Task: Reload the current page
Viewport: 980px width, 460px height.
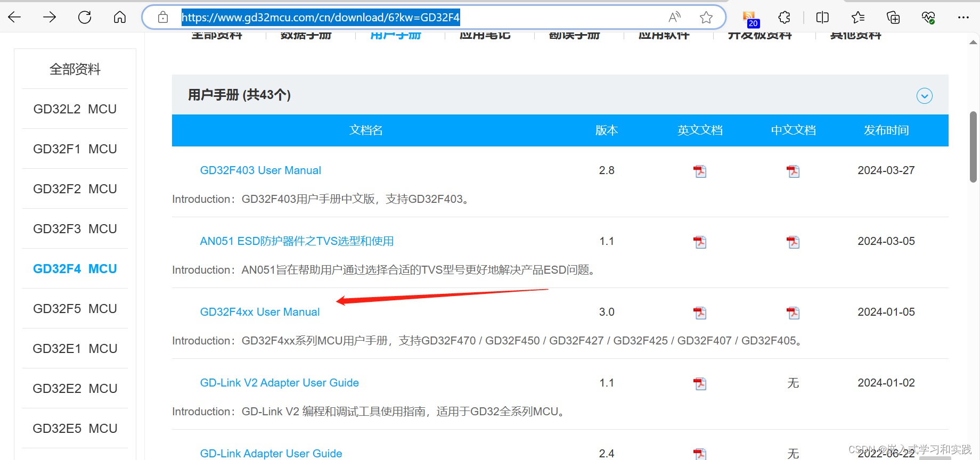Action: click(85, 17)
